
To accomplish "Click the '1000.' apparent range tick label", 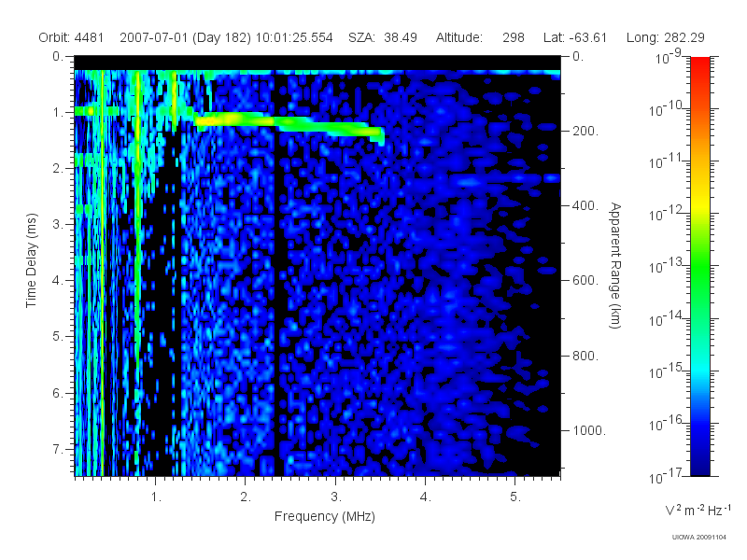I will pyautogui.click(x=589, y=430).
